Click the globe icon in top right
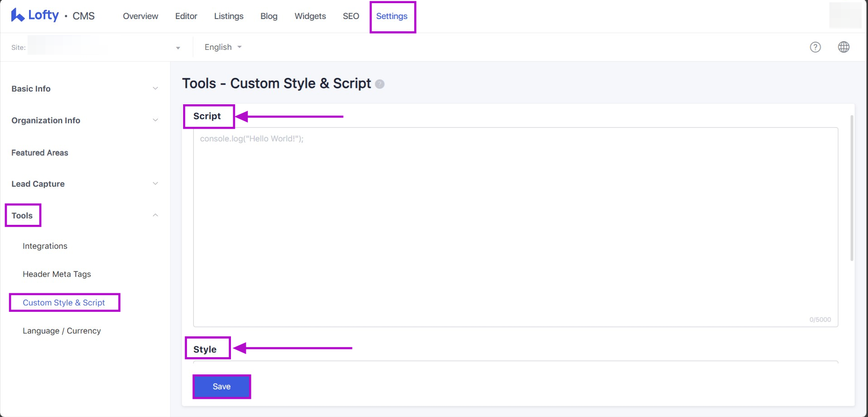868x417 pixels. pos(843,47)
